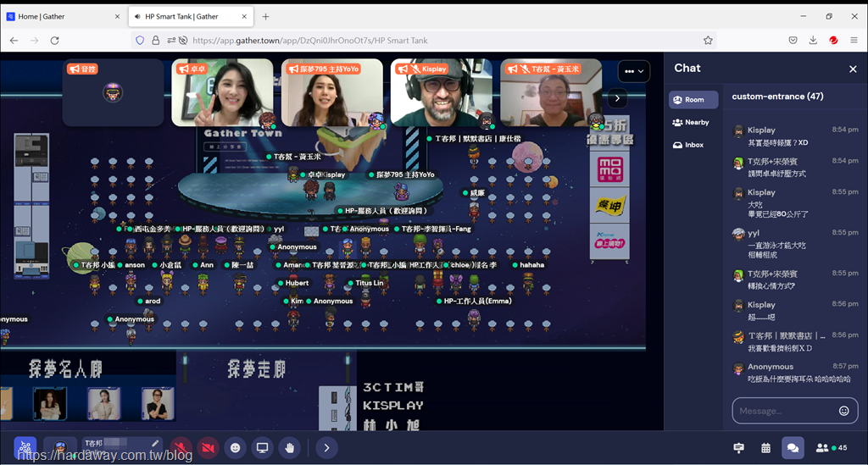868x465 pixels.
Task: Click the custom-entrance (47) room header
Action: 777,97
